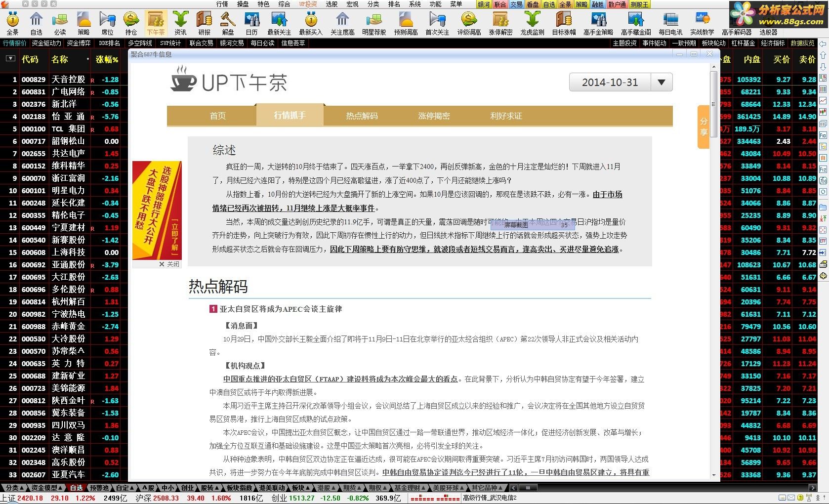This screenshot has height=504, width=829.
Task: Select the 资金驱动力 sub-tab
Action: [x=46, y=43]
